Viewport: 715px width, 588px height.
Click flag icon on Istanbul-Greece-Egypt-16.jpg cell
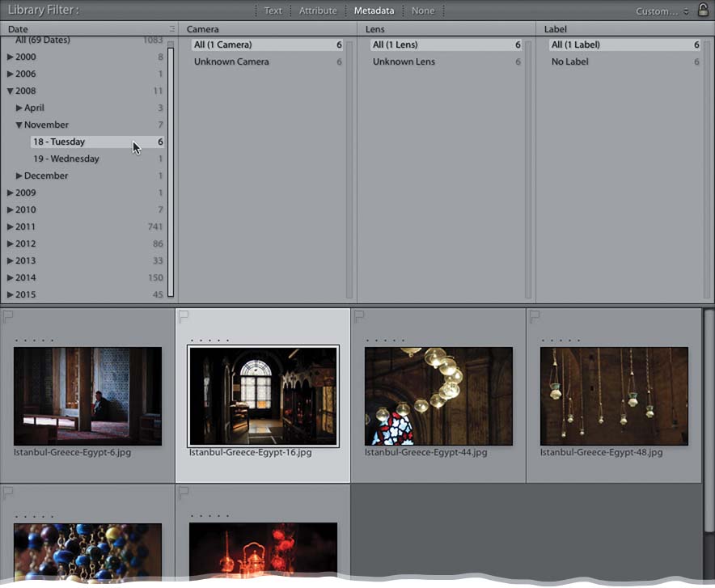click(184, 315)
